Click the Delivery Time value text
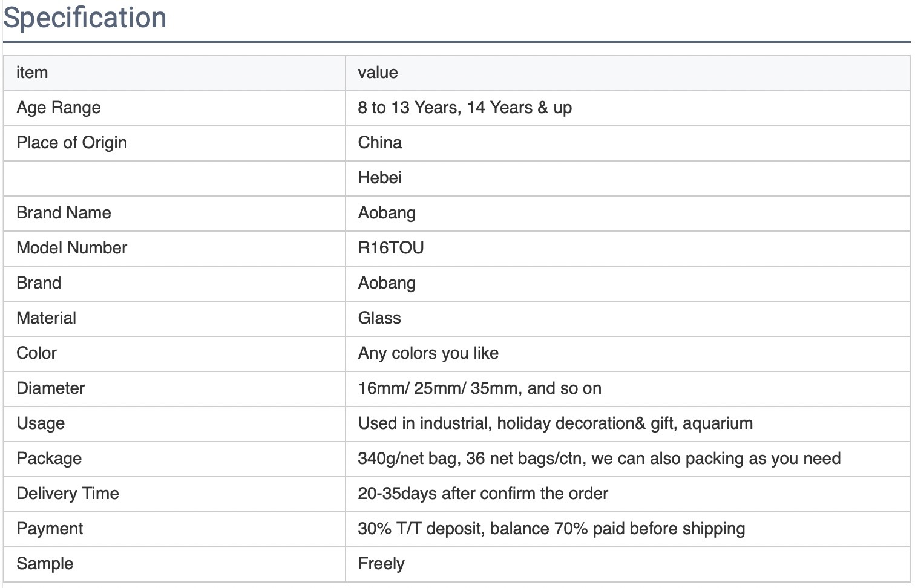 tap(483, 494)
